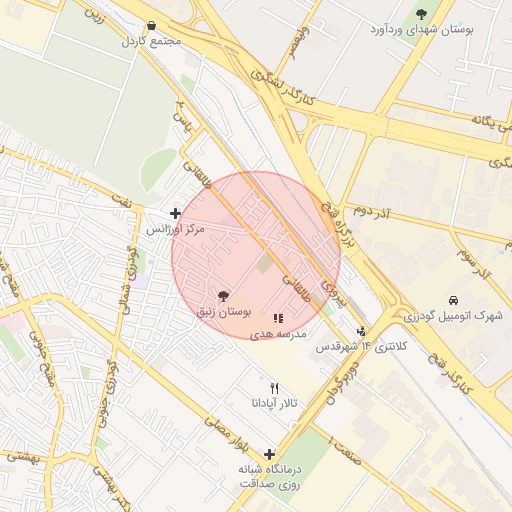The width and height of the screenshot is (512, 512).
Task: Click the red highlighted circle area center
Action: click(x=256, y=256)
